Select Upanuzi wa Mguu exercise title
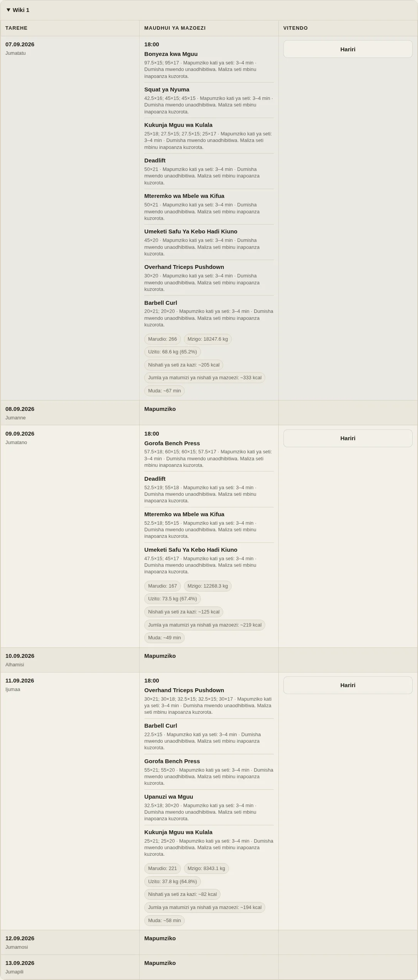The height and width of the screenshot is (980, 418). 169,797
